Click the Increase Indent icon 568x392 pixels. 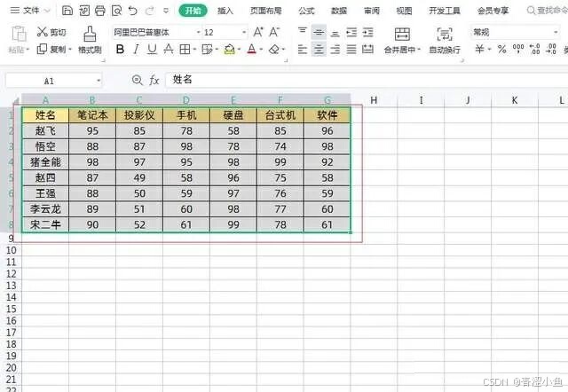367,33
